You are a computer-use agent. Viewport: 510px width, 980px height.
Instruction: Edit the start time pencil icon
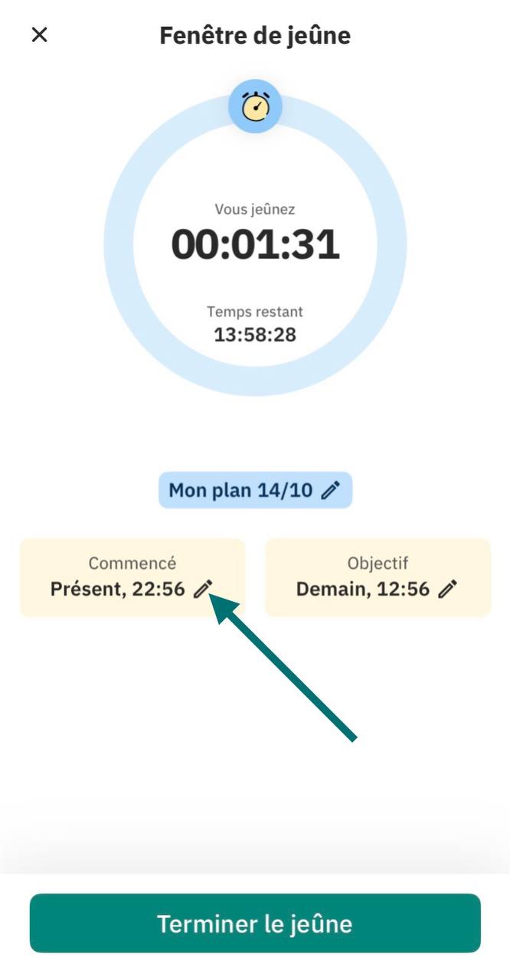pyautogui.click(x=203, y=590)
